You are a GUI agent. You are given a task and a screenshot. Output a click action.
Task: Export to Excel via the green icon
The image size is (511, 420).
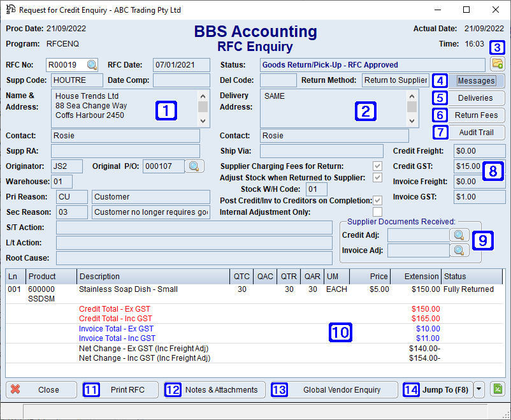497,389
